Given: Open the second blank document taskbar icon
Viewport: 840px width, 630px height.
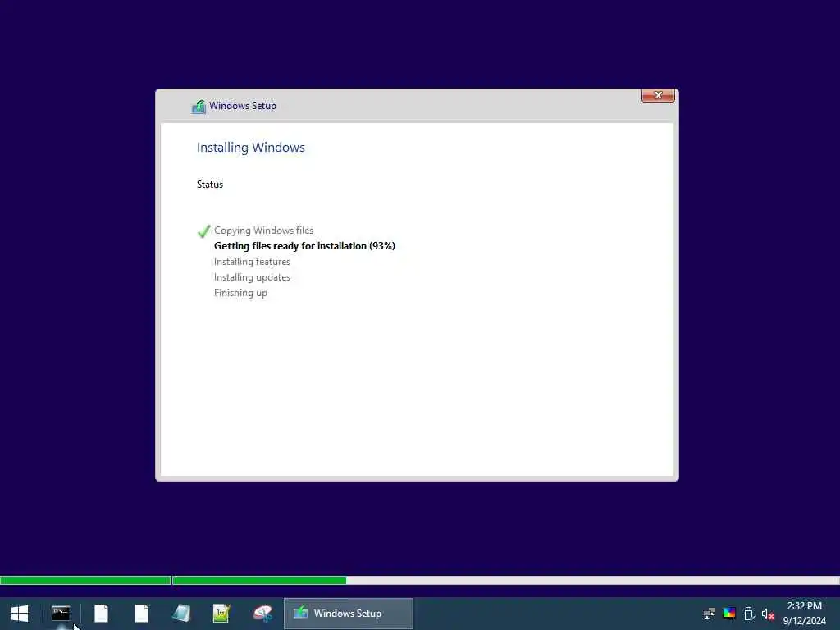Looking at the screenshot, I should pos(141,614).
